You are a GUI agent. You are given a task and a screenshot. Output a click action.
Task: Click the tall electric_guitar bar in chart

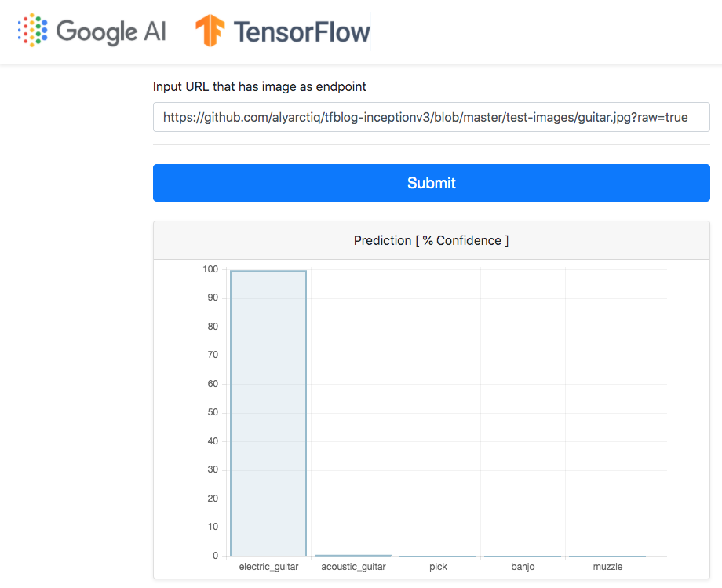click(268, 413)
